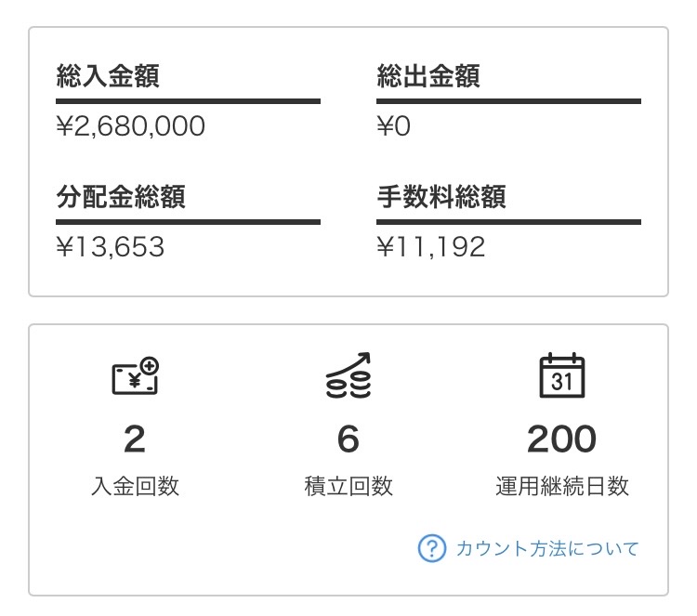
Task: Click the calendar 31 icon
Action: click(562, 376)
